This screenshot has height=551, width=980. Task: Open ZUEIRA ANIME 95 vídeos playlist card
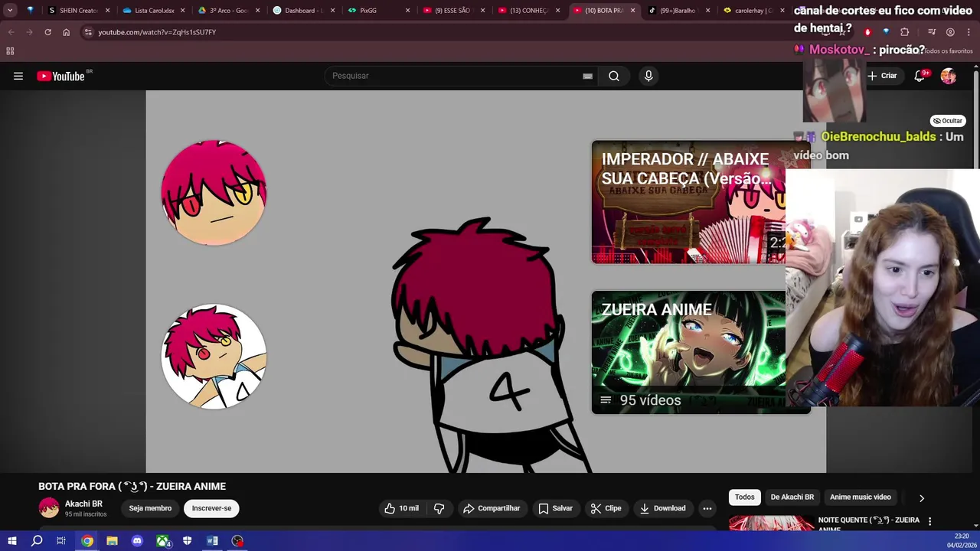pos(689,352)
